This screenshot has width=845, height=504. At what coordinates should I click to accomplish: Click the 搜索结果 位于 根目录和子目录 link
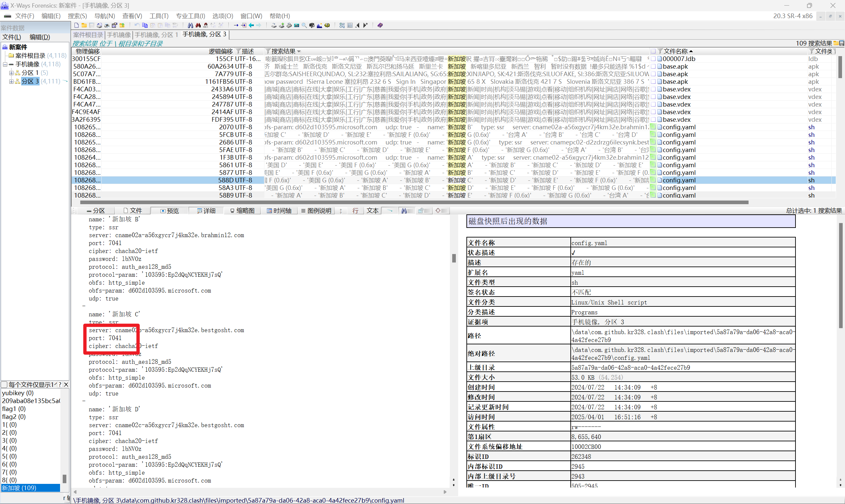[x=117, y=44]
